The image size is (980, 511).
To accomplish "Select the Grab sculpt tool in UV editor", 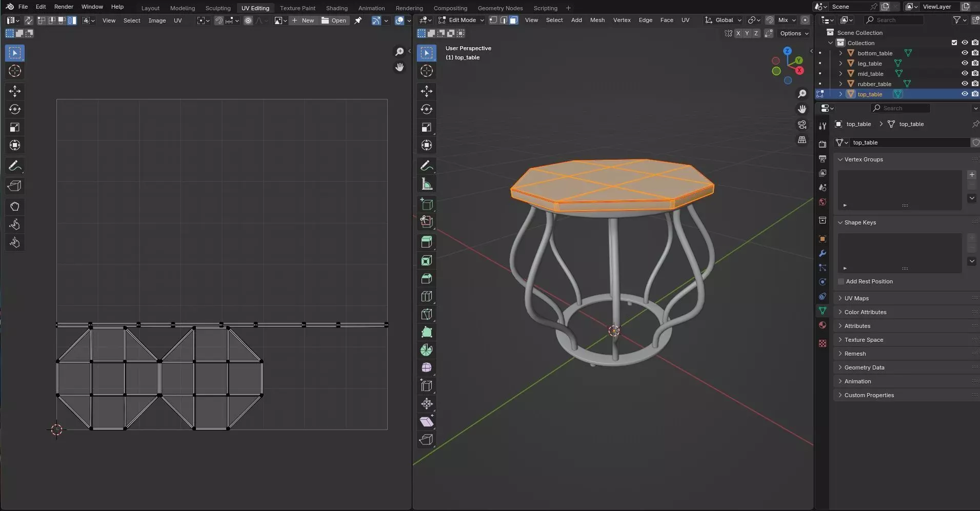I will [15, 207].
